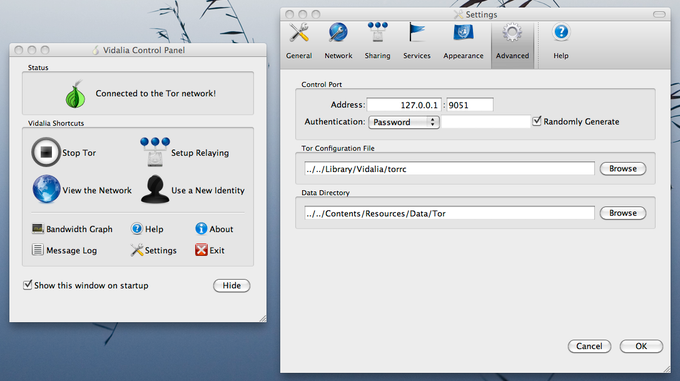Open the Bandwidth Graph

(x=72, y=229)
